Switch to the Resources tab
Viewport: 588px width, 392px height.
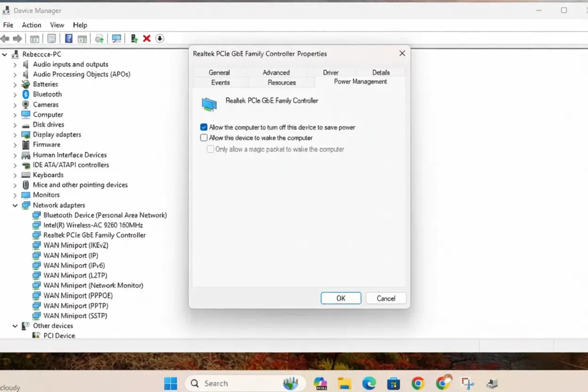click(x=282, y=82)
